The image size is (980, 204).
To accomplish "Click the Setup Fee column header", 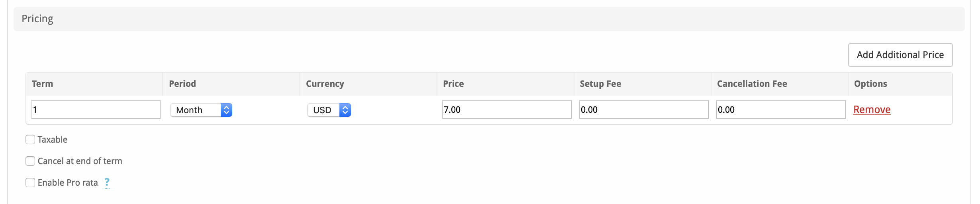I will 600,84.
